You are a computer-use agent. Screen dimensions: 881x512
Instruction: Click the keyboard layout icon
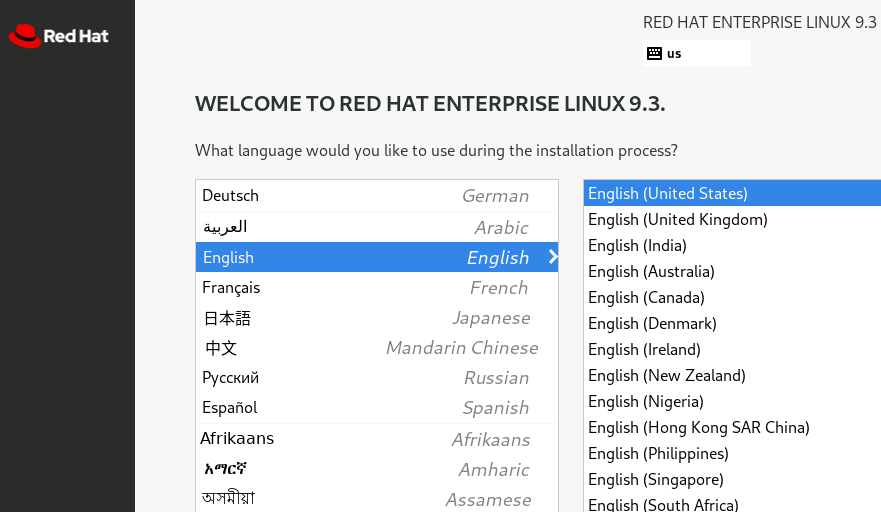point(654,53)
